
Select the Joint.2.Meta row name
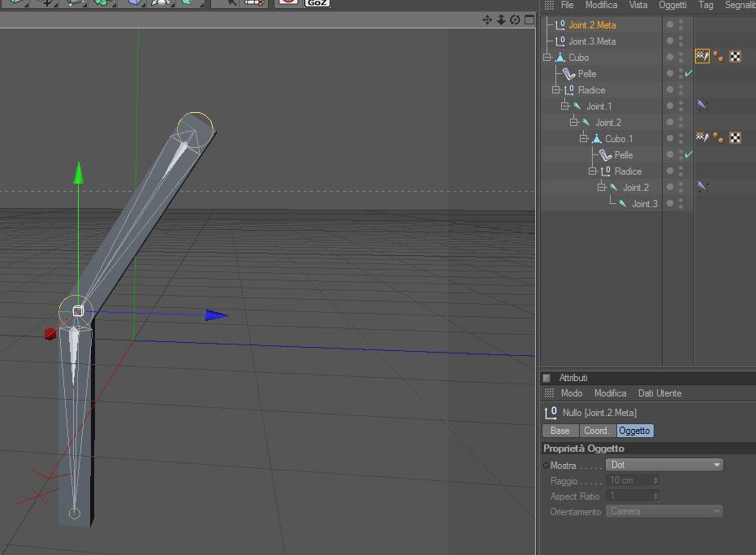(592, 24)
